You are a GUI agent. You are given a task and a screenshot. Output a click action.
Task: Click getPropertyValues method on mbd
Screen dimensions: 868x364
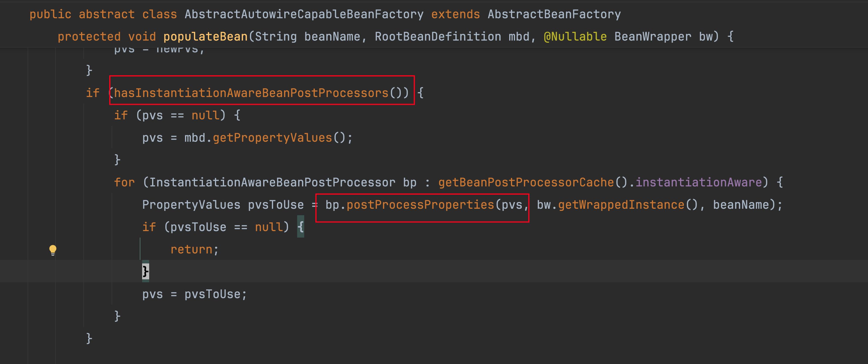[272, 138]
